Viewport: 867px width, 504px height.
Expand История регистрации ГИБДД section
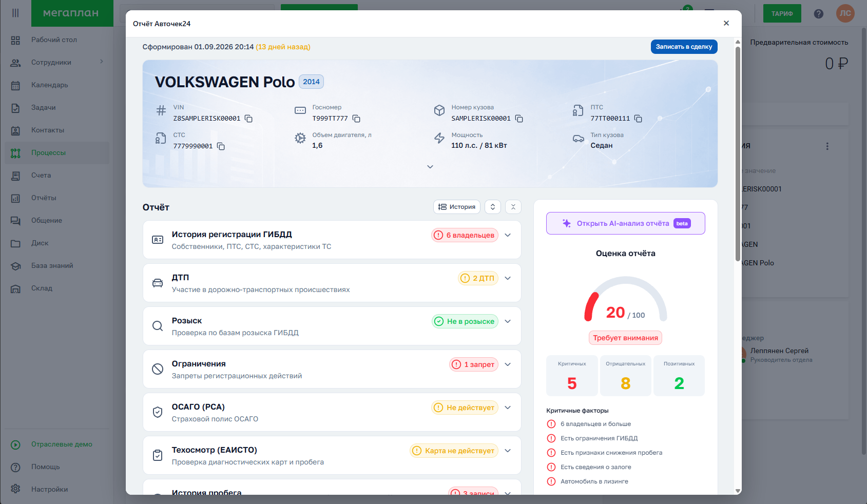(x=508, y=235)
